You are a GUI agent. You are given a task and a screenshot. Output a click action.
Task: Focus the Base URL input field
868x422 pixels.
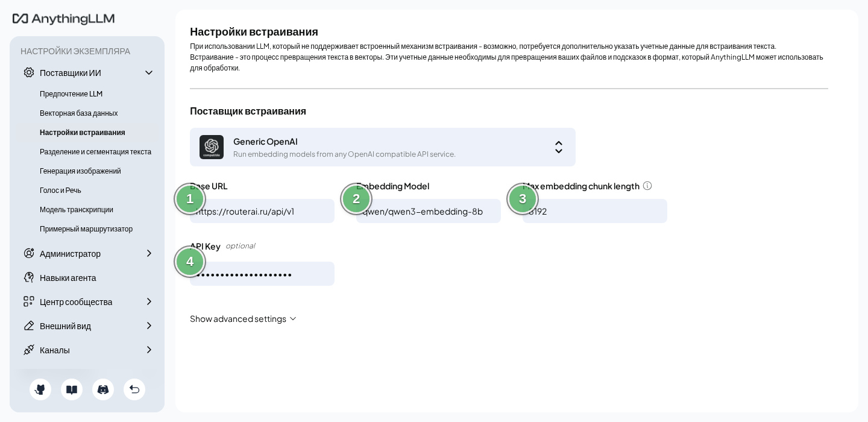coord(262,211)
